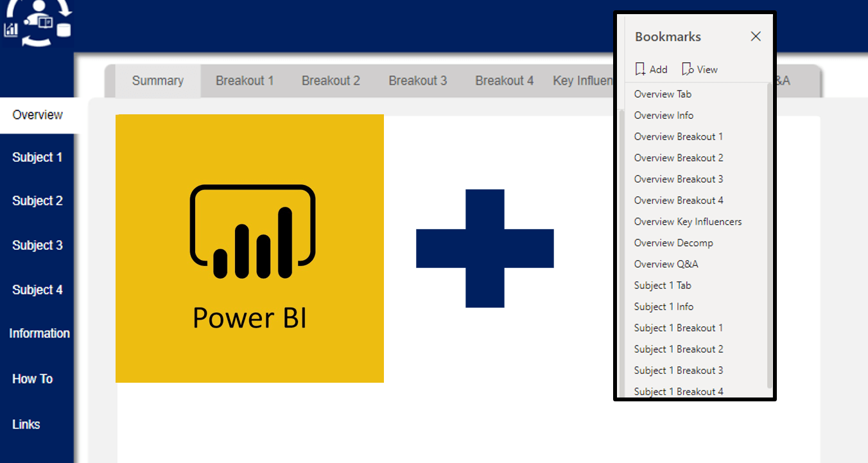This screenshot has width=868, height=463.
Task: Click the navy plus sign graphic
Action: (x=485, y=249)
